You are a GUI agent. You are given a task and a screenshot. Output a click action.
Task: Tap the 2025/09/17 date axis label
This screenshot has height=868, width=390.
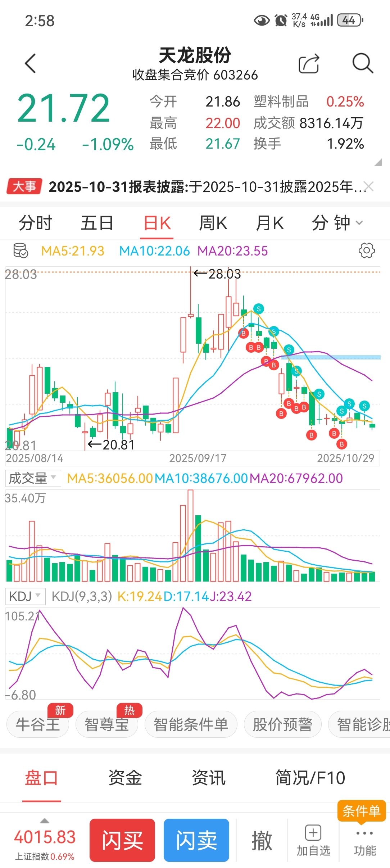(x=198, y=458)
